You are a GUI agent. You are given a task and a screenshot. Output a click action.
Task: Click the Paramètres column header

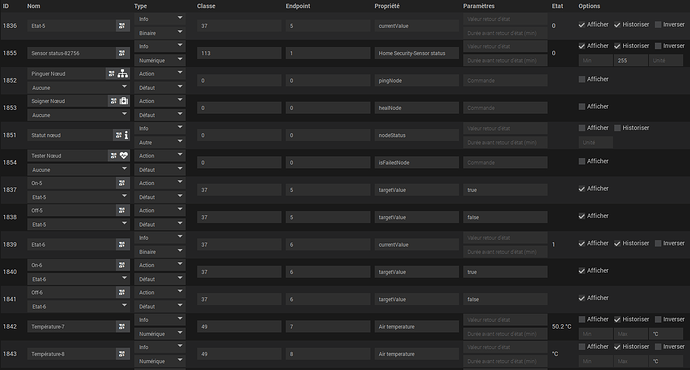479,6
